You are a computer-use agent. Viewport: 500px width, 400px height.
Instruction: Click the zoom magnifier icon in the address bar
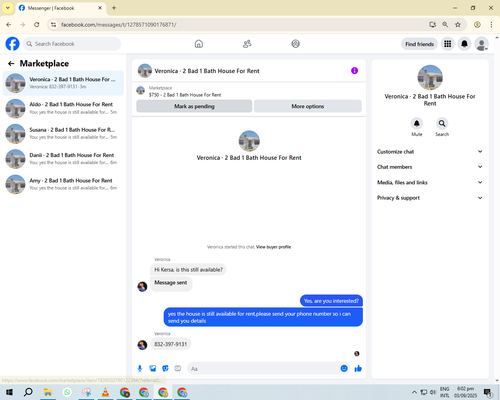pos(445,24)
